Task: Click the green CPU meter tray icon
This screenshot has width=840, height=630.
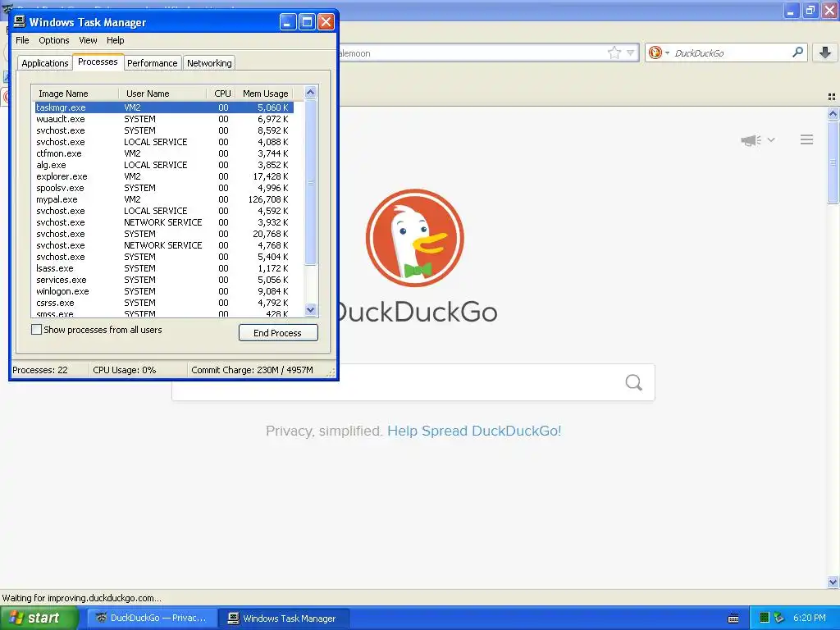Action: pyautogui.click(x=765, y=618)
